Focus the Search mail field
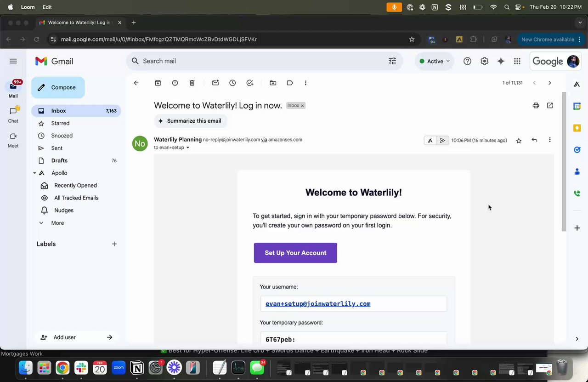588x382 pixels. tap(264, 61)
